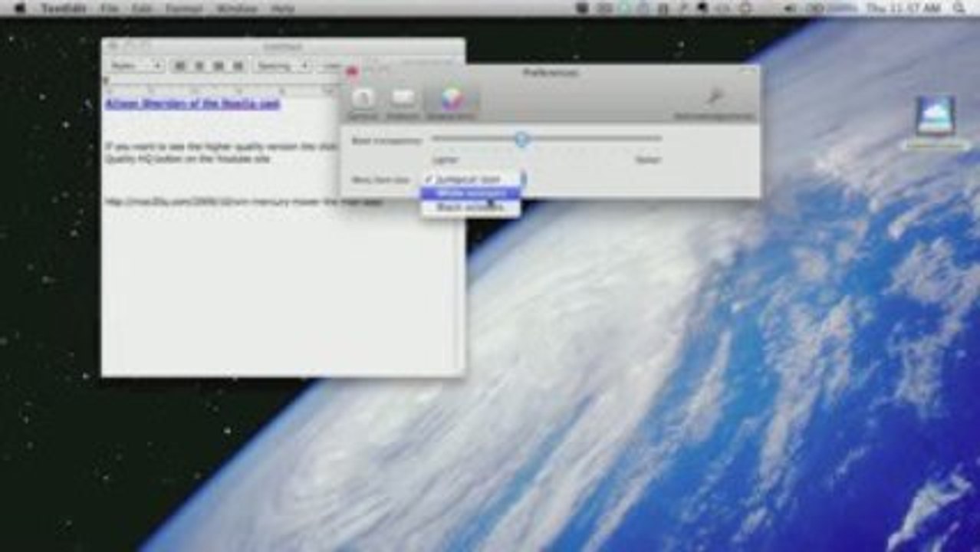Open the File menu
The image size is (980, 552).
pos(110,8)
